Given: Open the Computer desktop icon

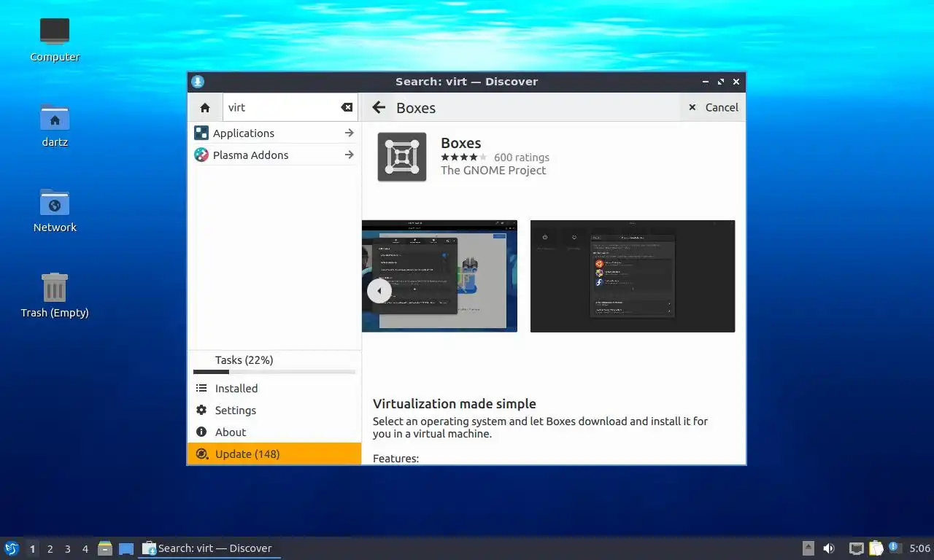Looking at the screenshot, I should (x=55, y=31).
